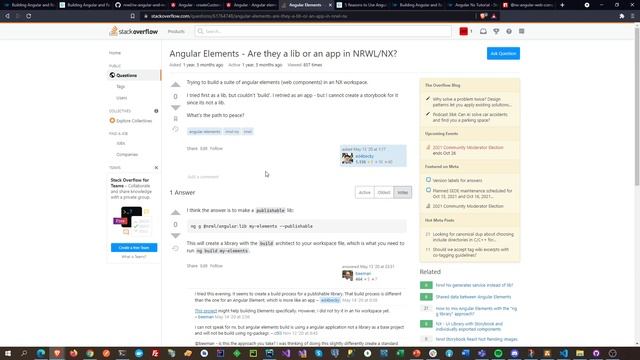This screenshot has width=640, height=360.
Task: Sort answers by Votes
Action: [x=402, y=193]
